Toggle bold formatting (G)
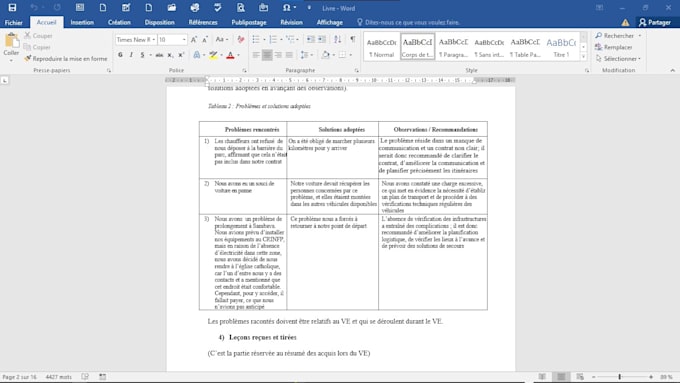The height and width of the screenshot is (383, 680). point(120,55)
